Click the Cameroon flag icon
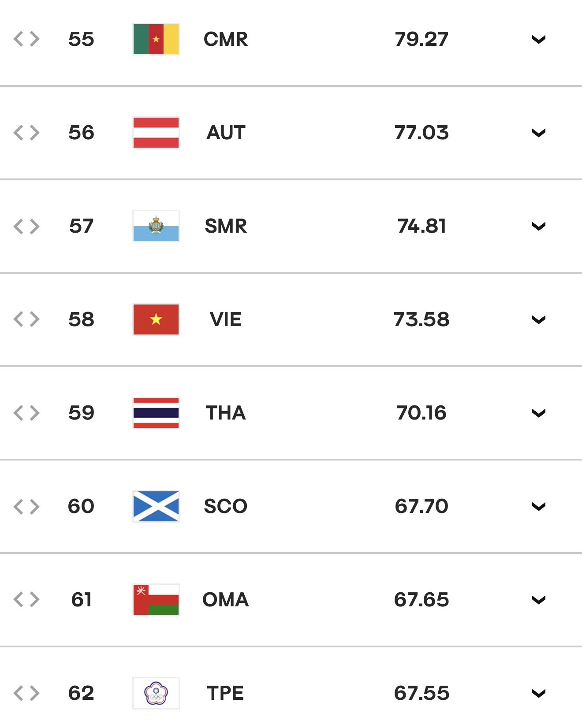This screenshot has height=728, width=582. point(156,39)
